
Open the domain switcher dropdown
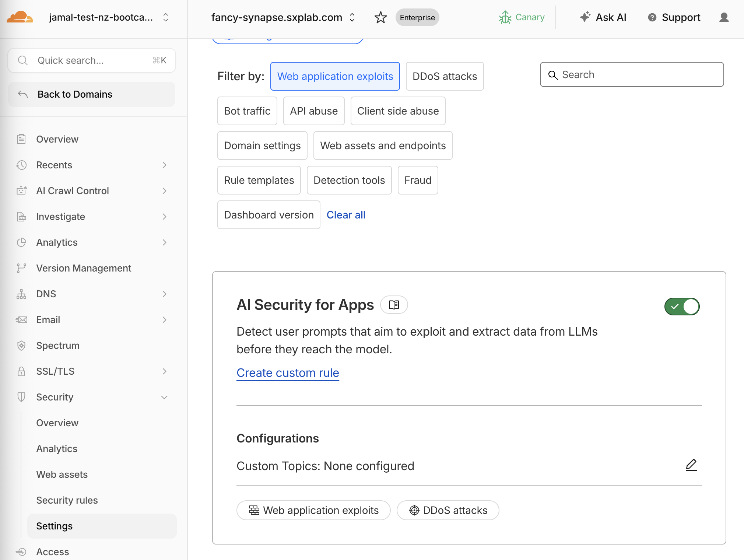point(352,17)
